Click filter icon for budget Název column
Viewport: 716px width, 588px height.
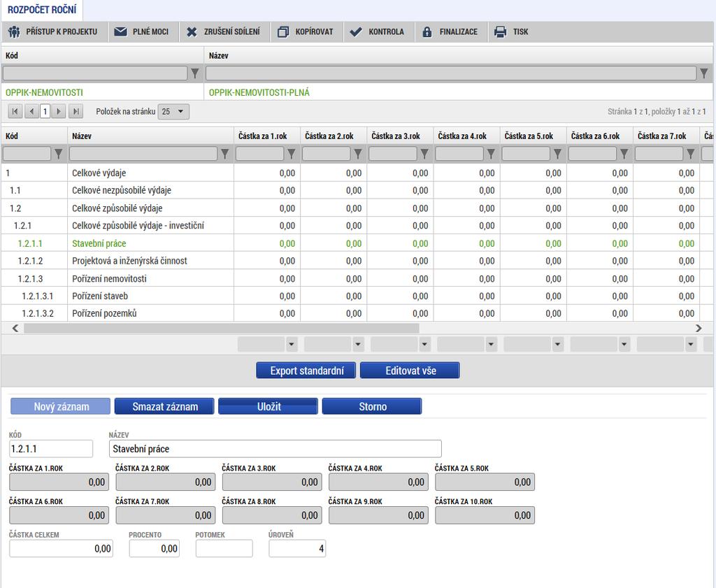pos(224,154)
